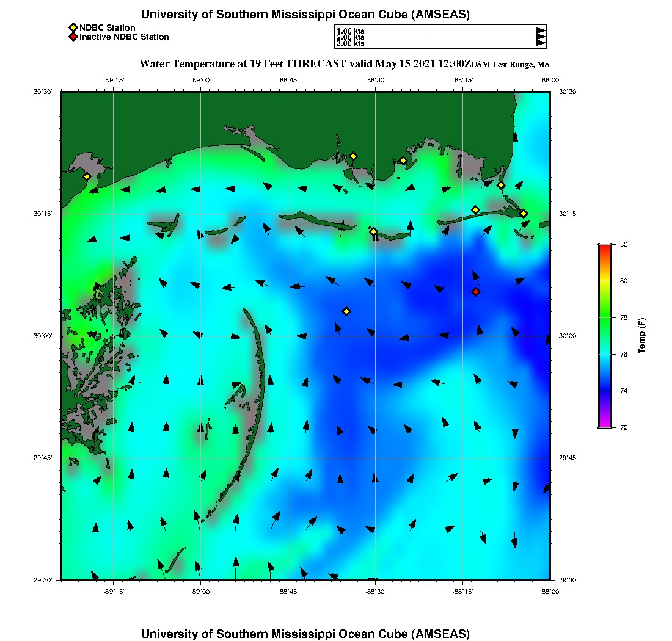The image size is (672, 641).
Task: Click the cyan band at 76 on the color bar
Action: [605, 354]
